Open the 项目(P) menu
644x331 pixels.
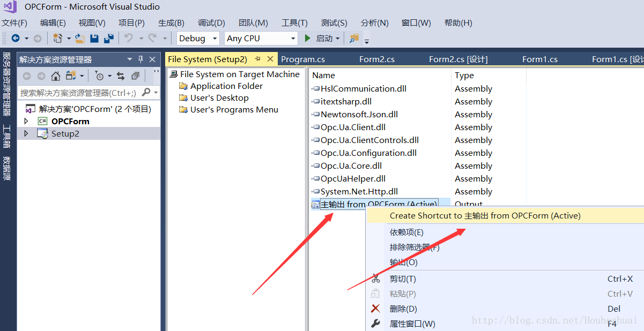point(132,23)
